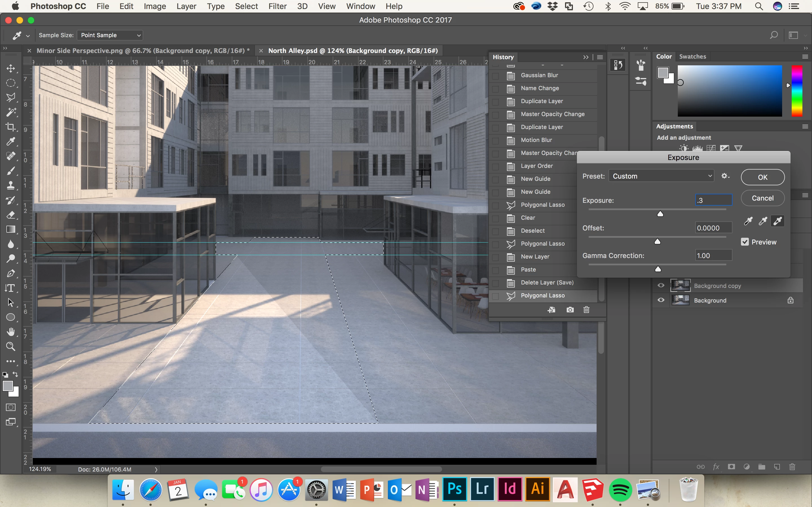Select the Crop tool
The width and height of the screenshot is (812, 507).
tap(11, 127)
